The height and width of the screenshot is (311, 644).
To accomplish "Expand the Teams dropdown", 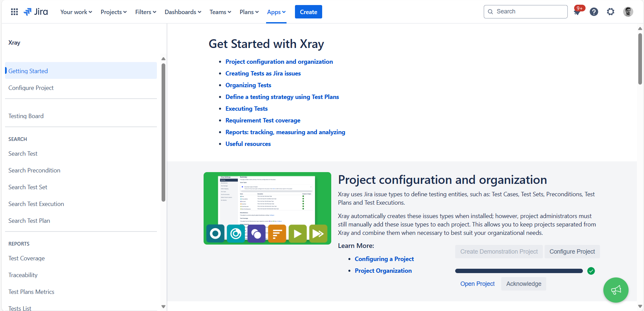I will 220,12.
